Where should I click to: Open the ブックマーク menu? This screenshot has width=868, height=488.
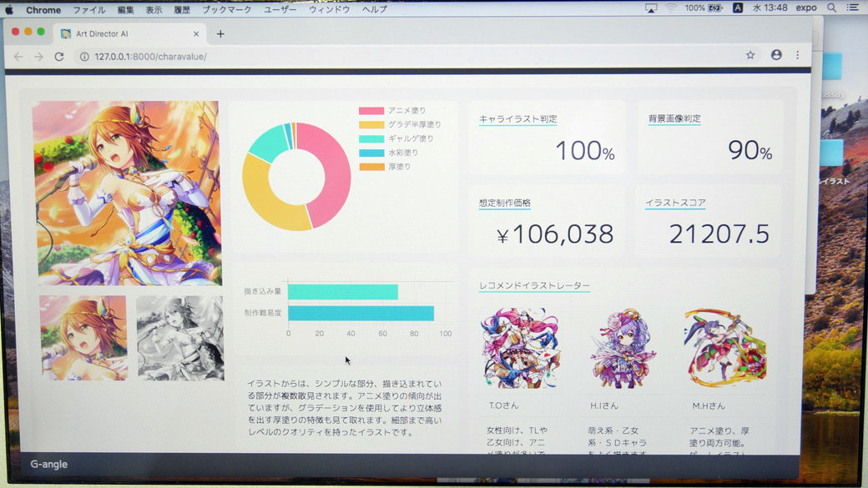[x=226, y=9]
